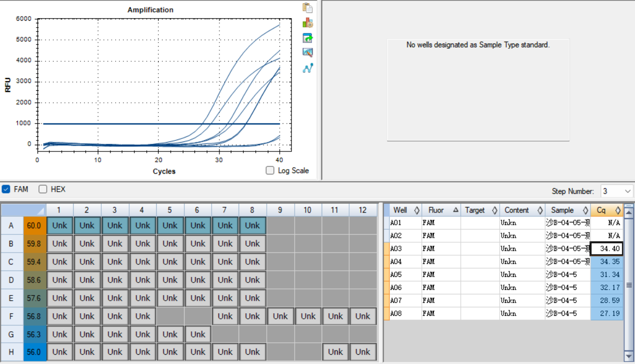The width and height of the screenshot is (635, 364).
Task: Click the A05 well cell in results table
Action: (405, 275)
